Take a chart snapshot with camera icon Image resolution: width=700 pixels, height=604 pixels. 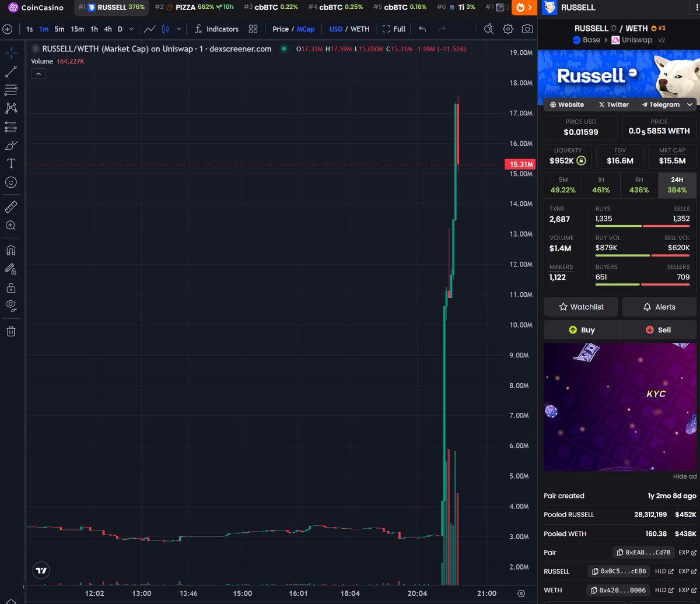coord(527,29)
